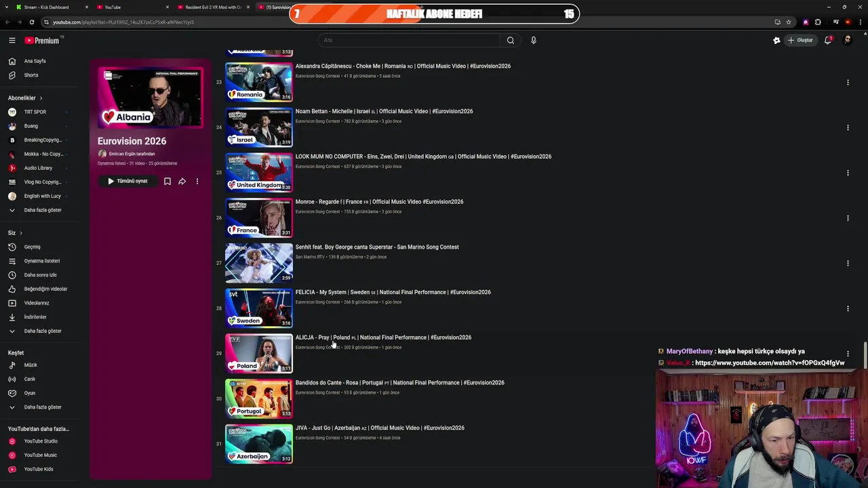Open the notifications bell
This screenshot has width=868, height=488.
point(827,40)
